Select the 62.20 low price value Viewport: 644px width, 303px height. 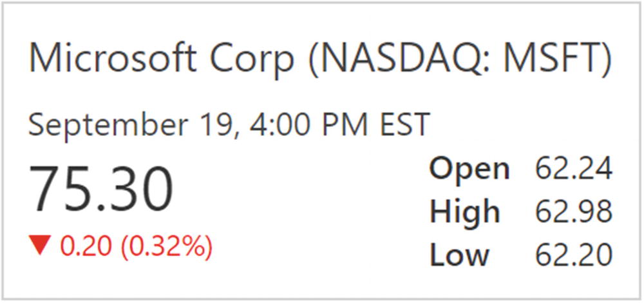tap(573, 255)
